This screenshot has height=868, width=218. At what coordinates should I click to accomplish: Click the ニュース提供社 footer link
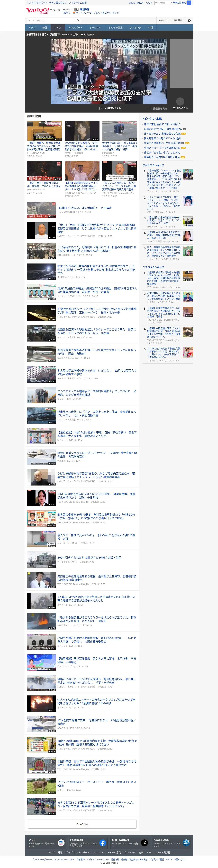click(162, 852)
